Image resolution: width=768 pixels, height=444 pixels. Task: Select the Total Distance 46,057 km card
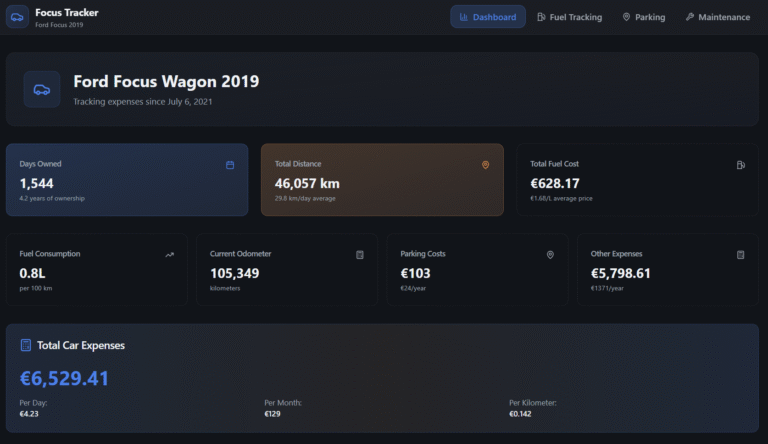tap(382, 180)
